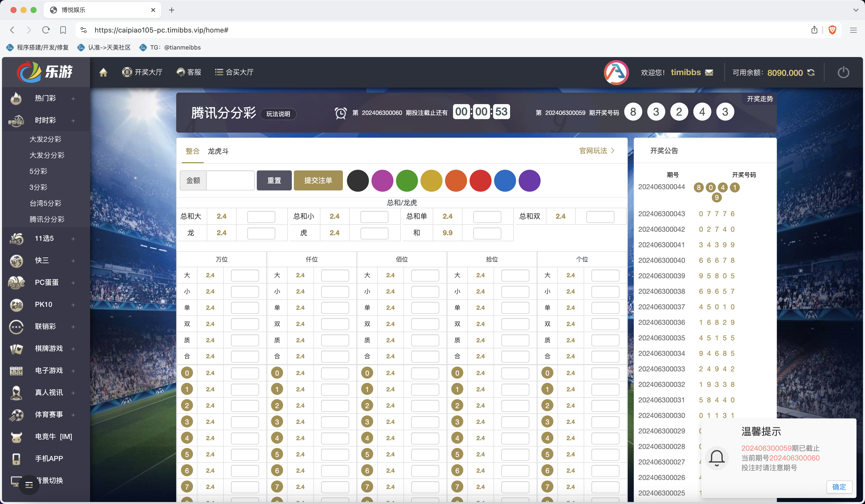Screen dimensions: 865x504
Task: Click the Brave shields icon
Action: (x=832, y=30)
